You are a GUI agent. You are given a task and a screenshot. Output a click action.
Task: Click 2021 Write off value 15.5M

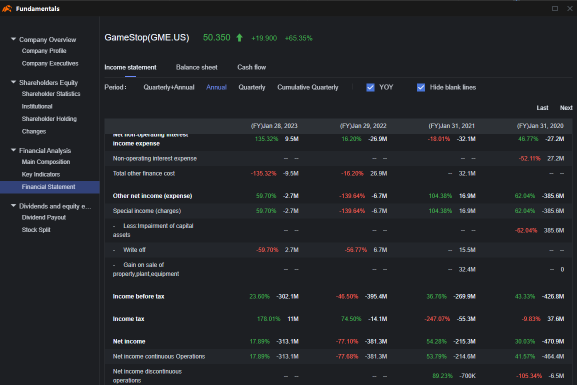click(x=467, y=250)
